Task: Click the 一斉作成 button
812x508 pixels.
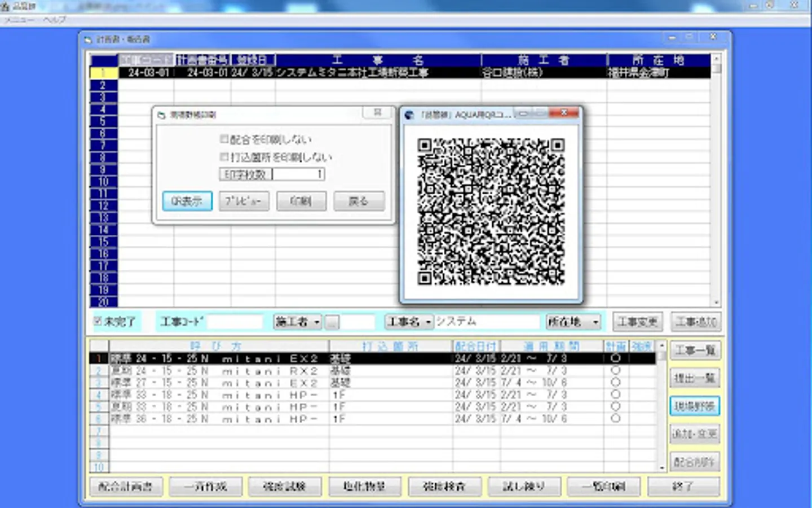Action: tap(205, 486)
